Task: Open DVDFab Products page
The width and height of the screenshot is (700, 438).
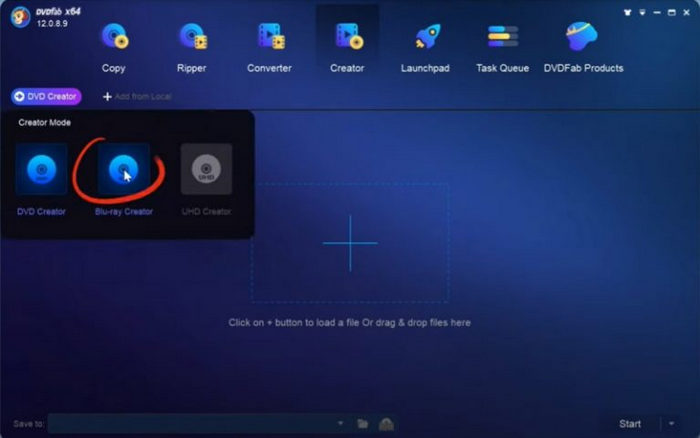Action: pos(583,48)
